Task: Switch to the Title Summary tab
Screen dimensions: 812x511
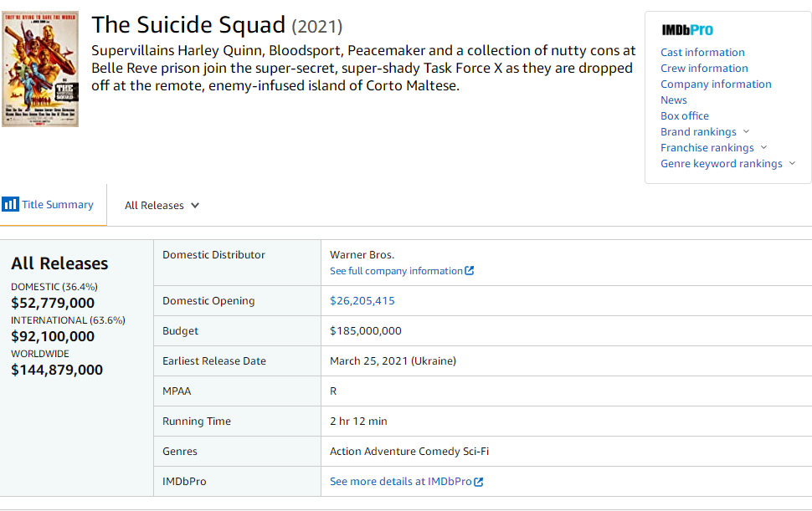Action: [57, 205]
